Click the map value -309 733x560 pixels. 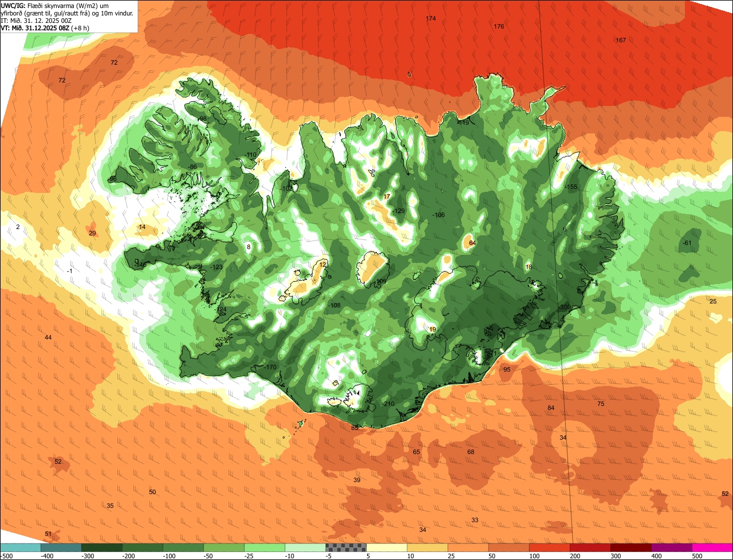[565, 307]
